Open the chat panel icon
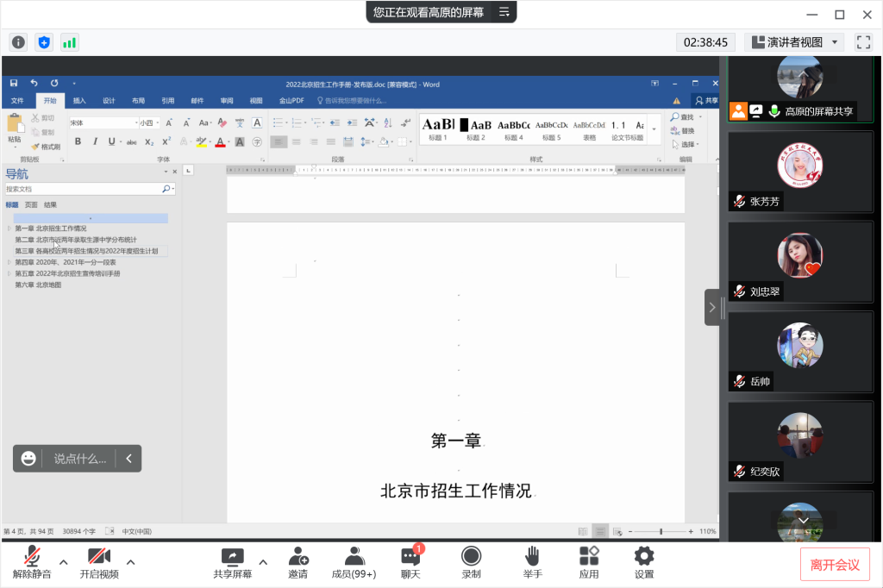 tap(410, 557)
